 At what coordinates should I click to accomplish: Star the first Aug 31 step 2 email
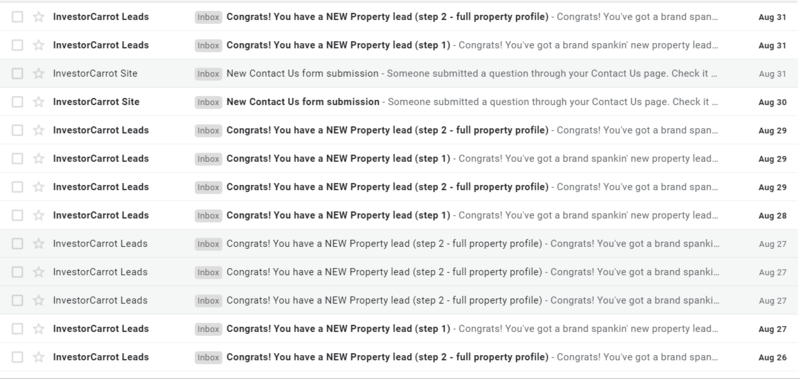39,17
